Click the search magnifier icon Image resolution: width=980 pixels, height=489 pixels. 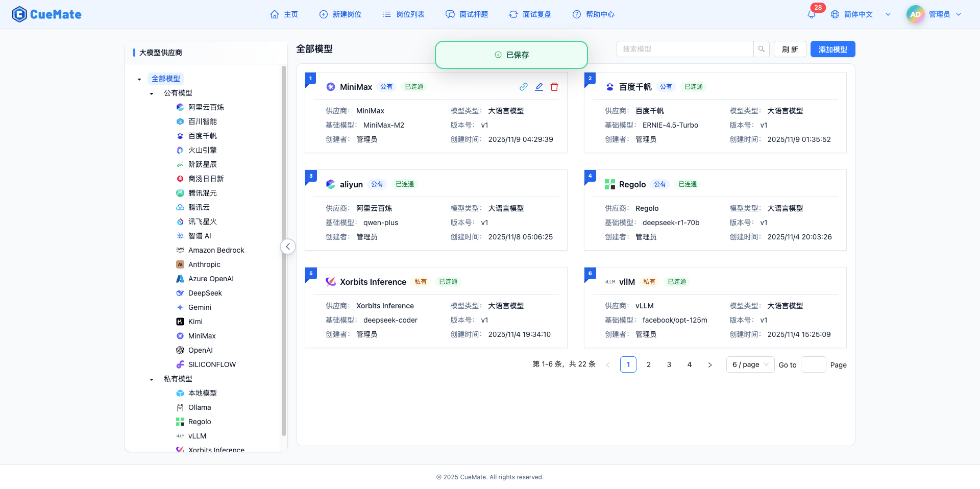[x=761, y=49]
